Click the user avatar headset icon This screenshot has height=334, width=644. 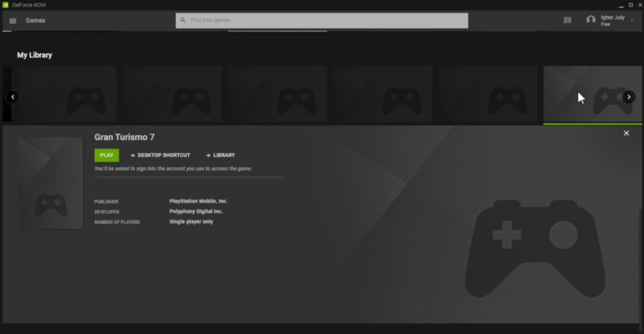tap(591, 20)
